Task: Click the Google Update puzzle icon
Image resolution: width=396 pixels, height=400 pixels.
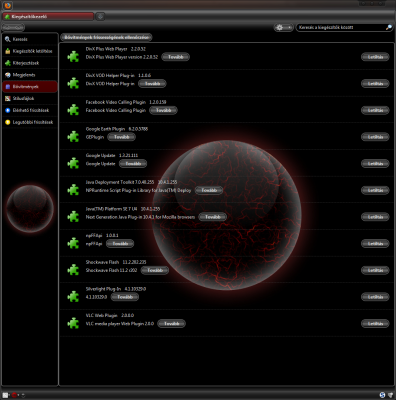Action: point(73,163)
